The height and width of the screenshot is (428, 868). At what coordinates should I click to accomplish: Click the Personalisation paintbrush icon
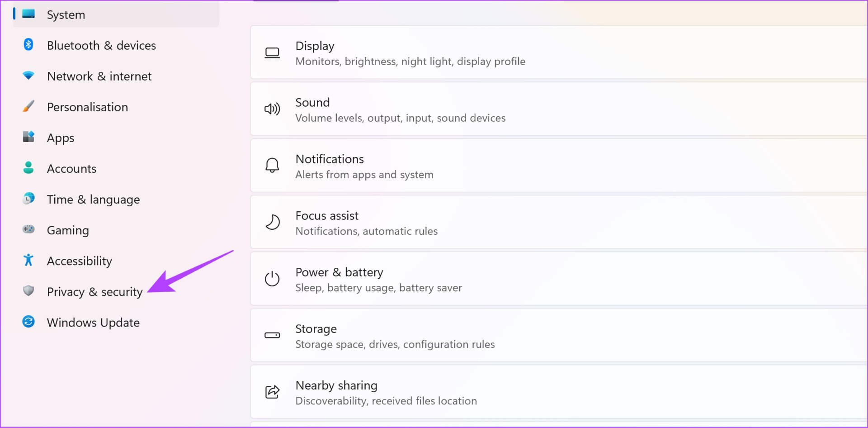[28, 106]
